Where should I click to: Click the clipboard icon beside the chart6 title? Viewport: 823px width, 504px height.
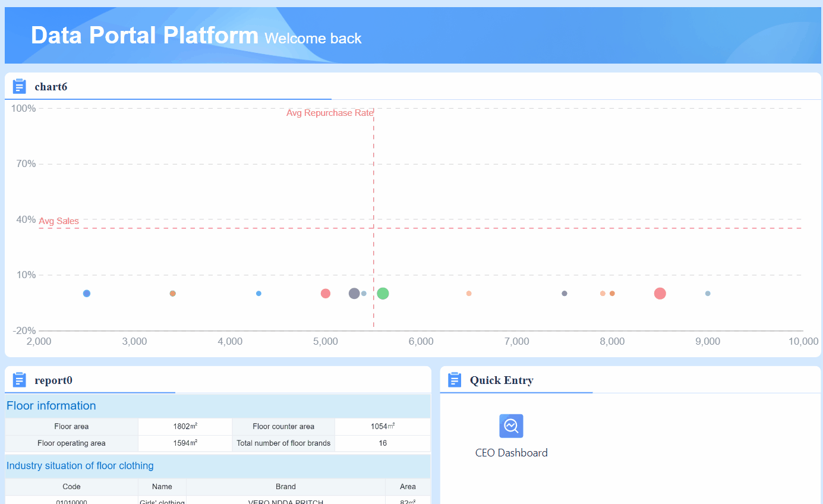(x=19, y=86)
